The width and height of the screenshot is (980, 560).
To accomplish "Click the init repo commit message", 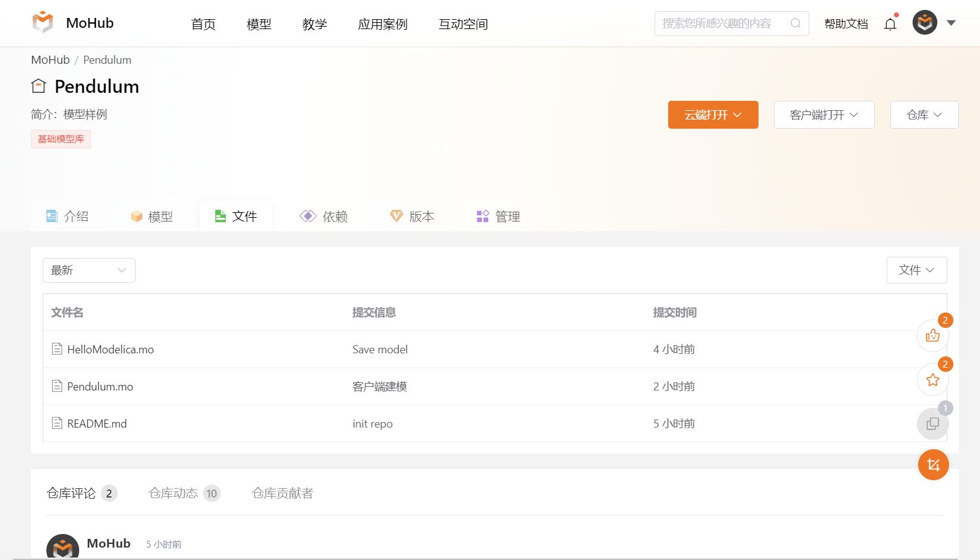I will [x=372, y=424].
